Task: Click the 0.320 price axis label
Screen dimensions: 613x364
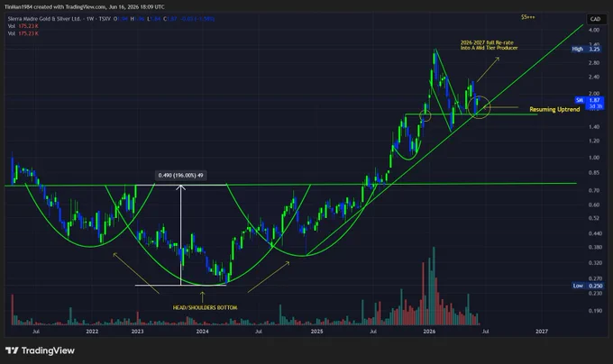Action: pos(595,263)
